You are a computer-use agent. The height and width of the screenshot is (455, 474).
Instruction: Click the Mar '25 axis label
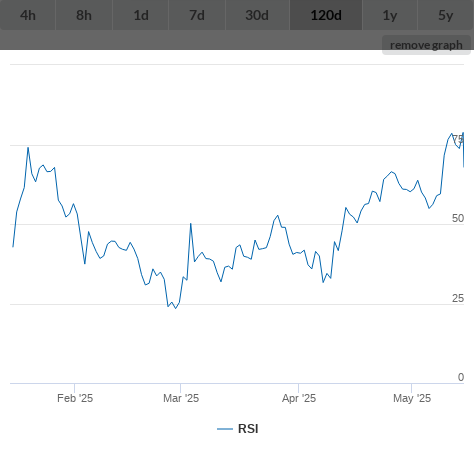(x=181, y=398)
